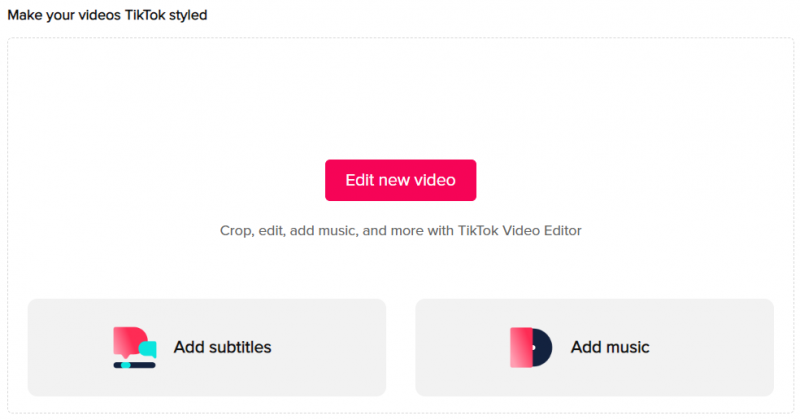
Task: Click the blank right side of Add subtitles card
Action: click(x=335, y=347)
